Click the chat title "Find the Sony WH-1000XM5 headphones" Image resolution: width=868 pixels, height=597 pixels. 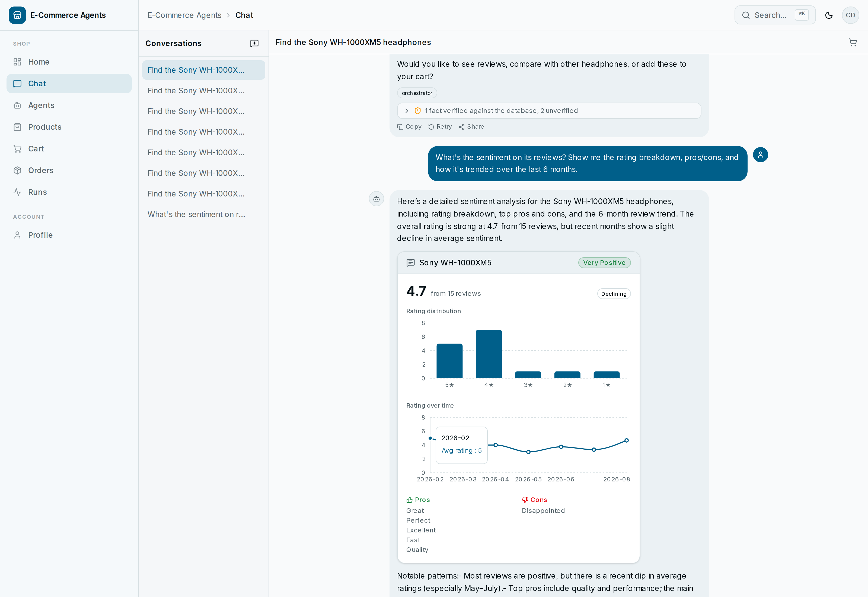[x=353, y=42]
